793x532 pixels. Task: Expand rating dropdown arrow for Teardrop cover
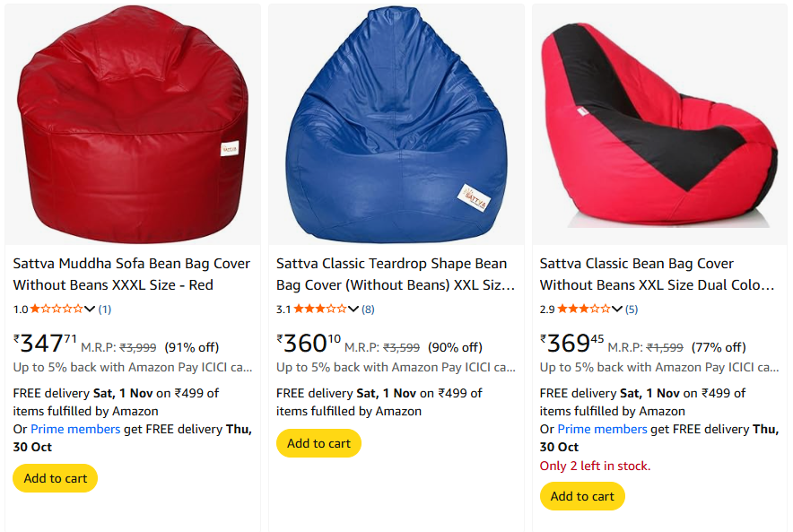[x=353, y=309]
